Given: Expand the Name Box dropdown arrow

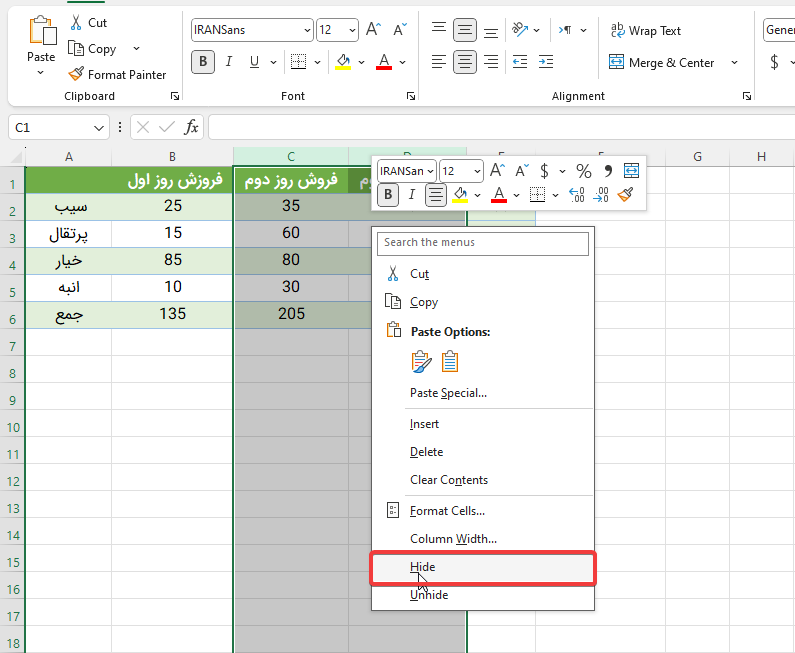Looking at the screenshot, I should click(x=99, y=128).
